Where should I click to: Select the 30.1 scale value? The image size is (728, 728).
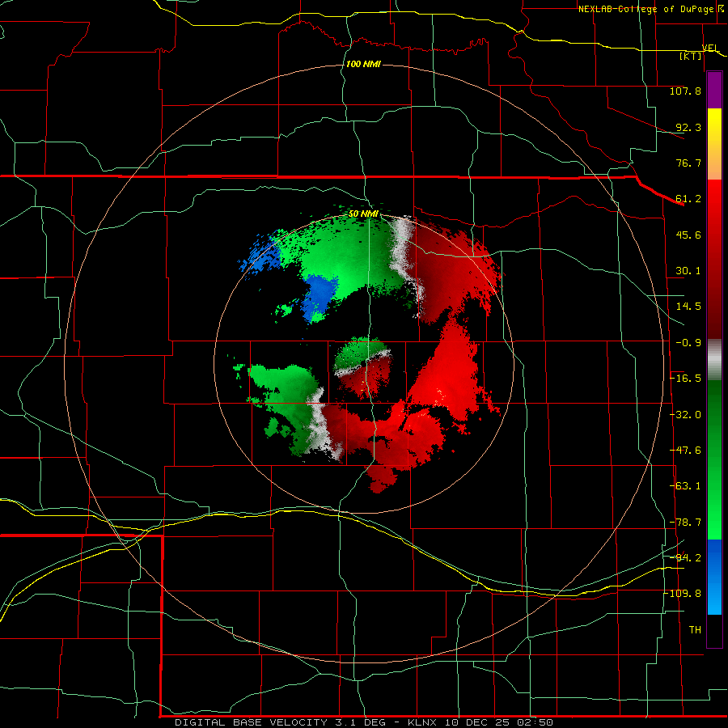click(688, 271)
